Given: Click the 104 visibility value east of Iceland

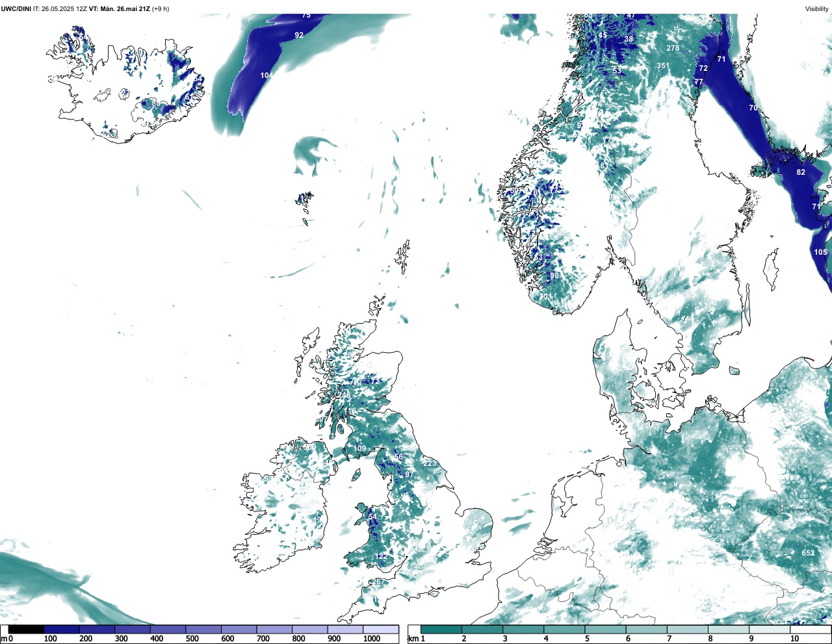Looking at the screenshot, I should (266, 75).
